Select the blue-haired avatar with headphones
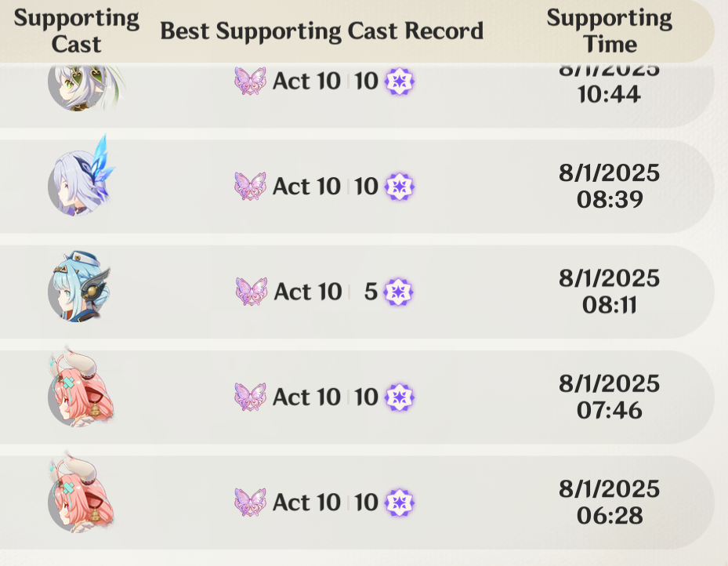 79,287
